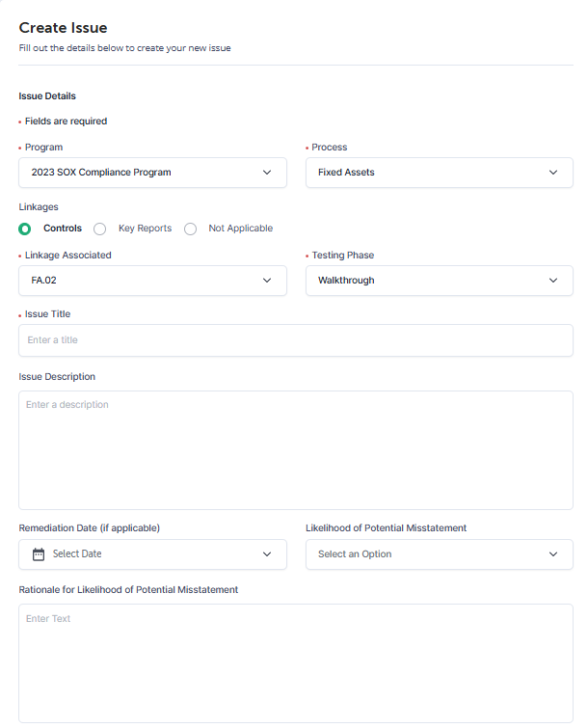Expand the FA.02 linkage dropdown
The image size is (588, 728).
click(x=152, y=281)
